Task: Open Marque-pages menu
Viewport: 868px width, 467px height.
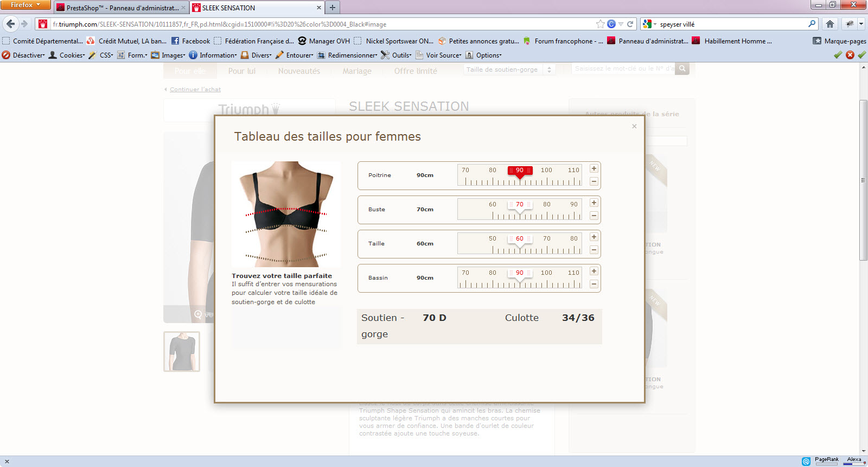Action: [839, 41]
